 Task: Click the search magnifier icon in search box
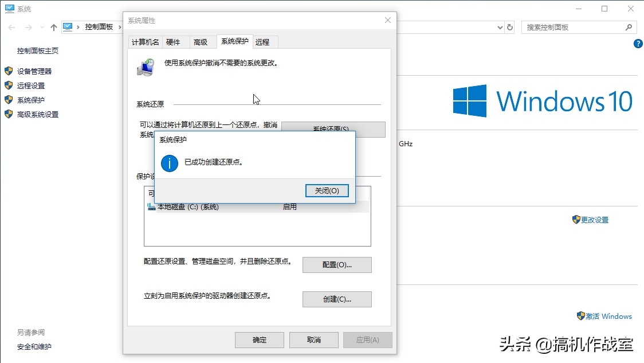click(x=629, y=27)
